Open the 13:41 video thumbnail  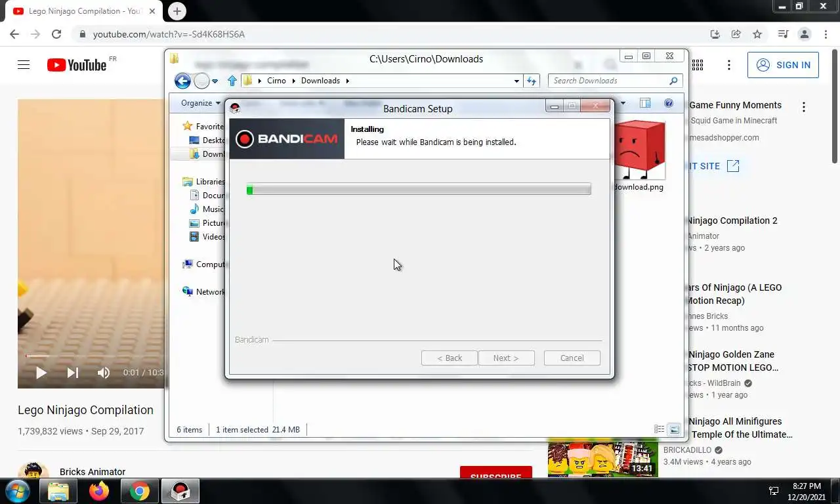(x=602, y=458)
